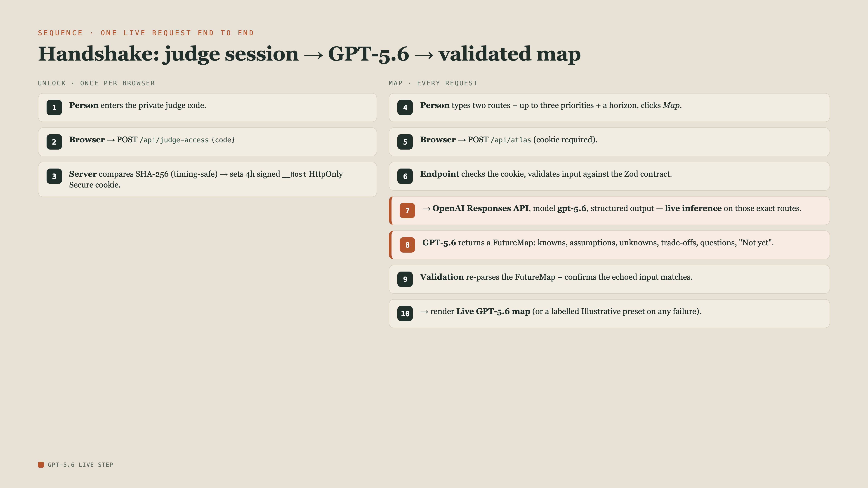Click the step 1 number badge
Viewport: 868px width, 488px height.
pyautogui.click(x=54, y=108)
